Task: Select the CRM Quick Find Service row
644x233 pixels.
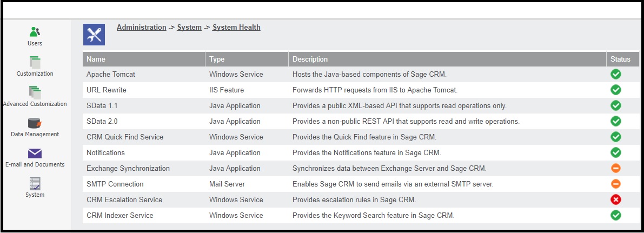Action: point(125,137)
